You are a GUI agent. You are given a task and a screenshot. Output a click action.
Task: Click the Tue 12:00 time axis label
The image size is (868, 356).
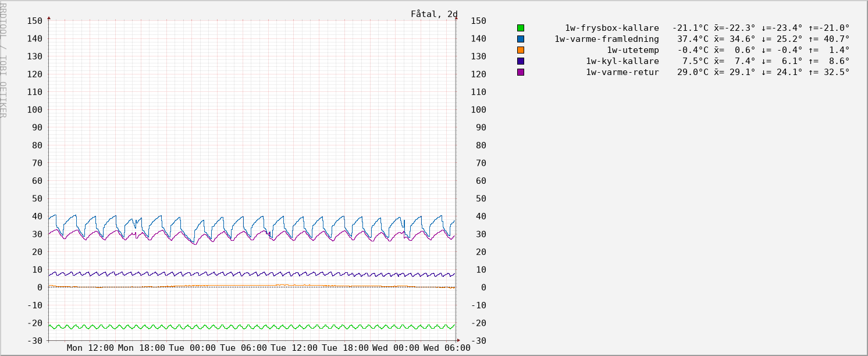[x=294, y=348]
